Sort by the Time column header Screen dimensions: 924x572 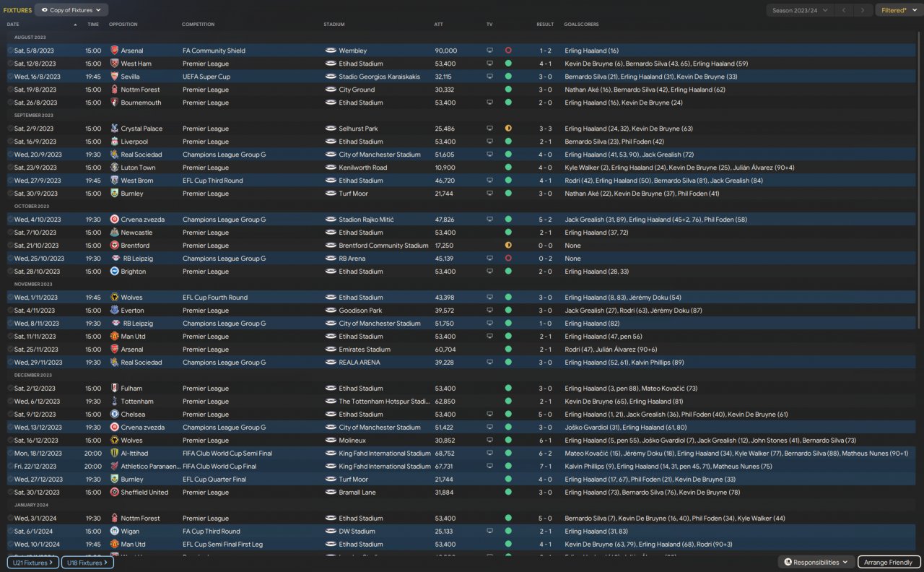click(93, 25)
